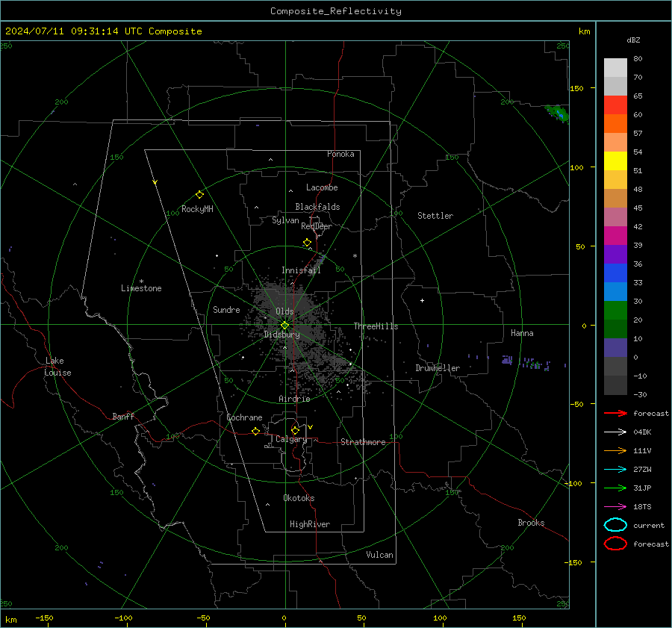Click the Limestone label

[141, 288]
